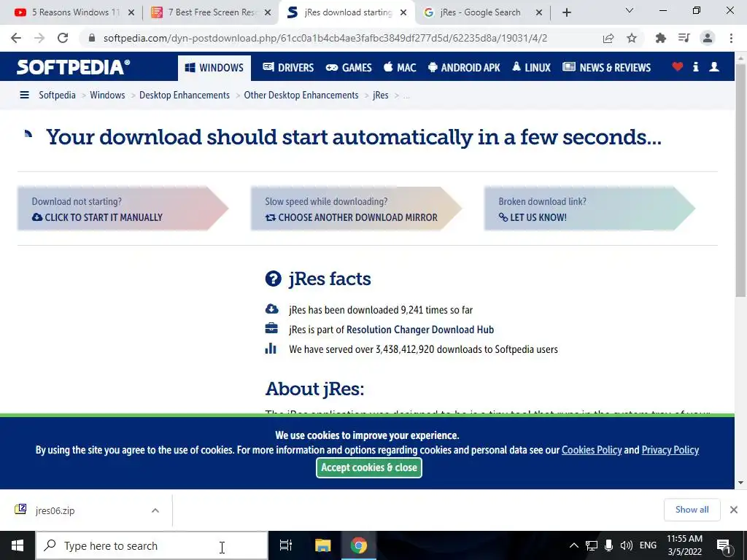Click the browser forward arrow
747x560 pixels.
pos(39,38)
